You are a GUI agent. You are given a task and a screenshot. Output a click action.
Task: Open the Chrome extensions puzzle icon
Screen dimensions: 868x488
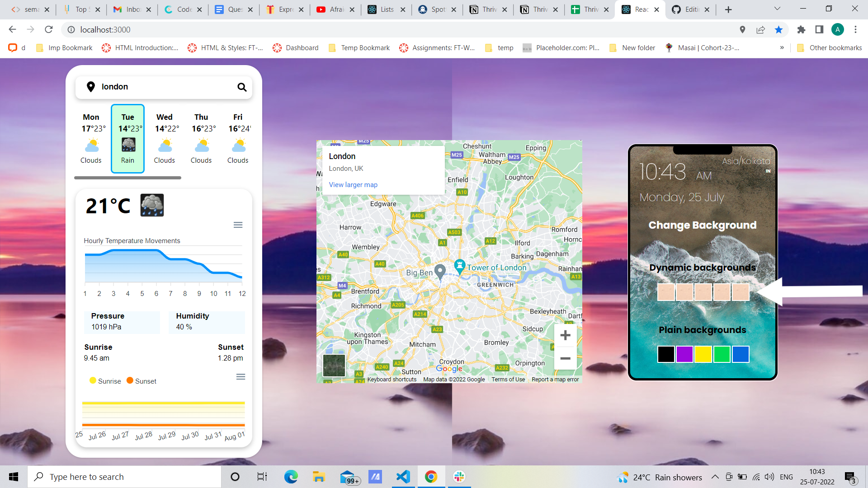tap(801, 29)
